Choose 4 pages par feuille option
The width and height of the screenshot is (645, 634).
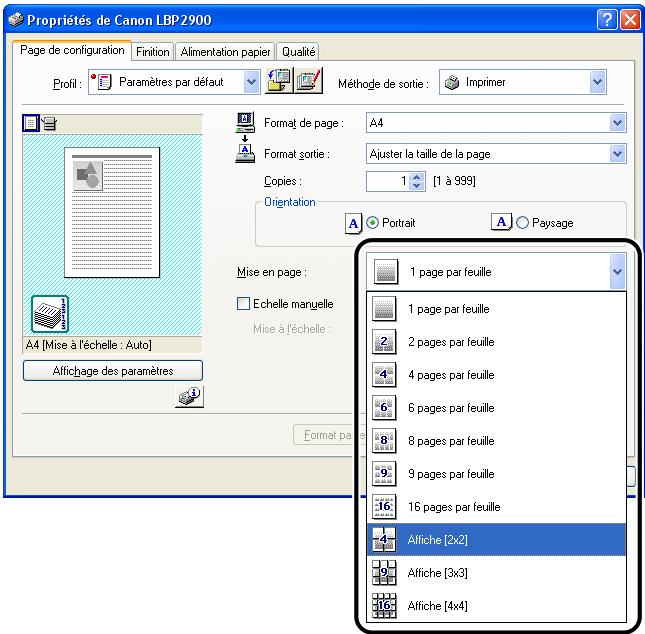click(x=497, y=375)
